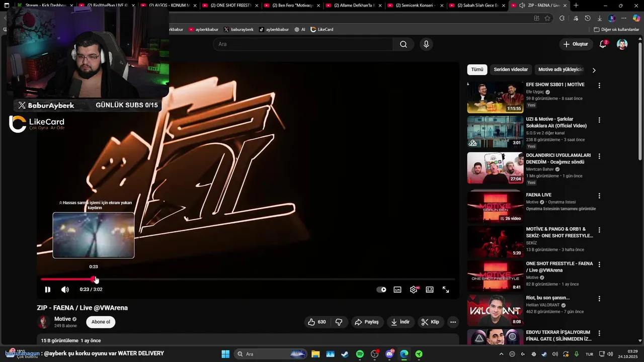Viewport: 644px width, 362px height.
Task: Select the Seriden videolar filter chip
Action: tap(511, 69)
